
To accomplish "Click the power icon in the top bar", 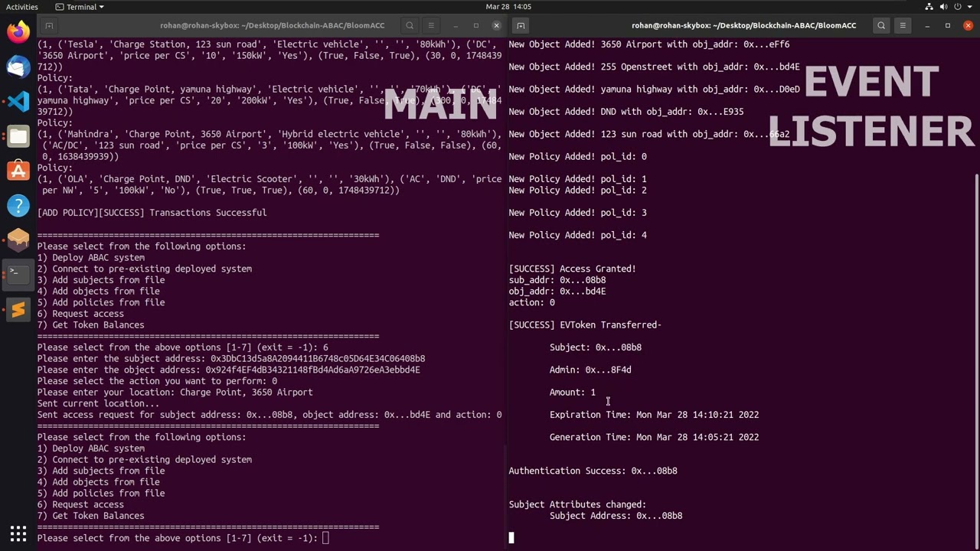I will (959, 7).
